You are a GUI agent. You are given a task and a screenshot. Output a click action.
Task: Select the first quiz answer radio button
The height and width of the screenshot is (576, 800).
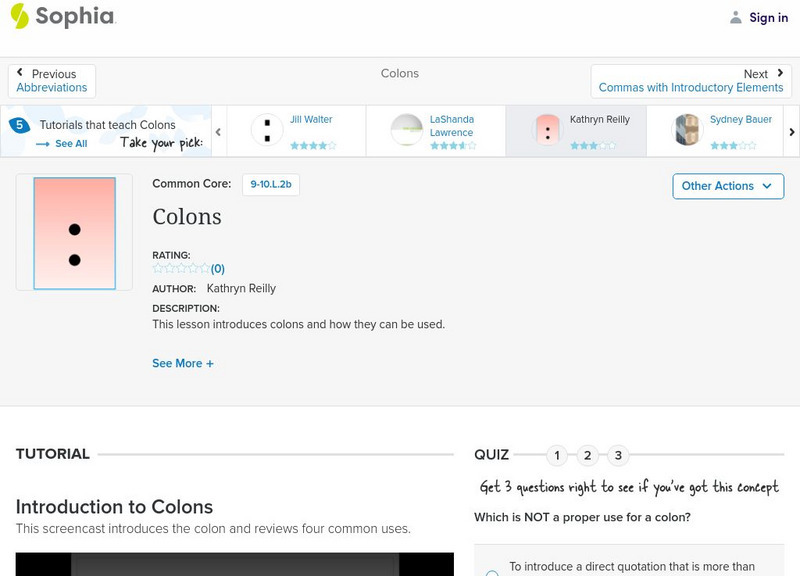pos(491,573)
